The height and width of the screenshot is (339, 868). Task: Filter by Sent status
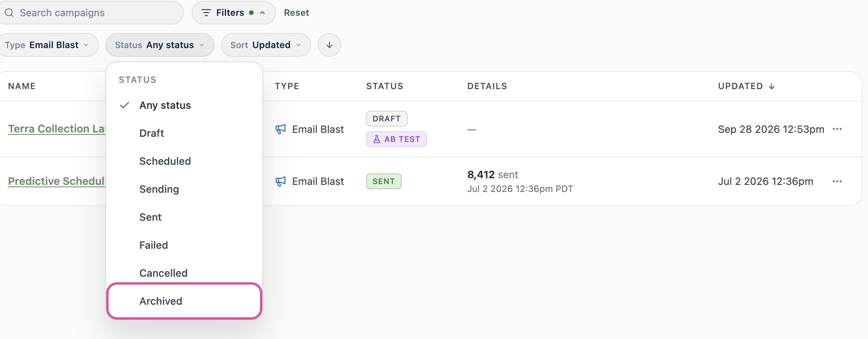184,217
